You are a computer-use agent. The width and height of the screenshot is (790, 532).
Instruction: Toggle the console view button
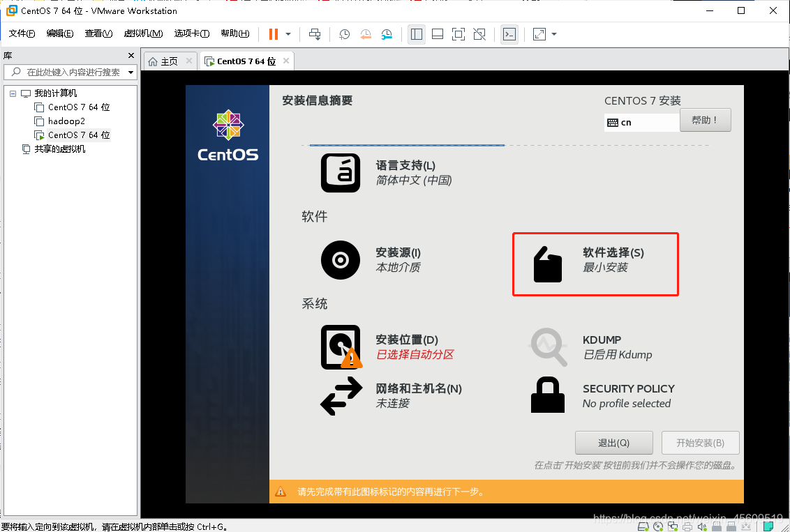tap(509, 33)
